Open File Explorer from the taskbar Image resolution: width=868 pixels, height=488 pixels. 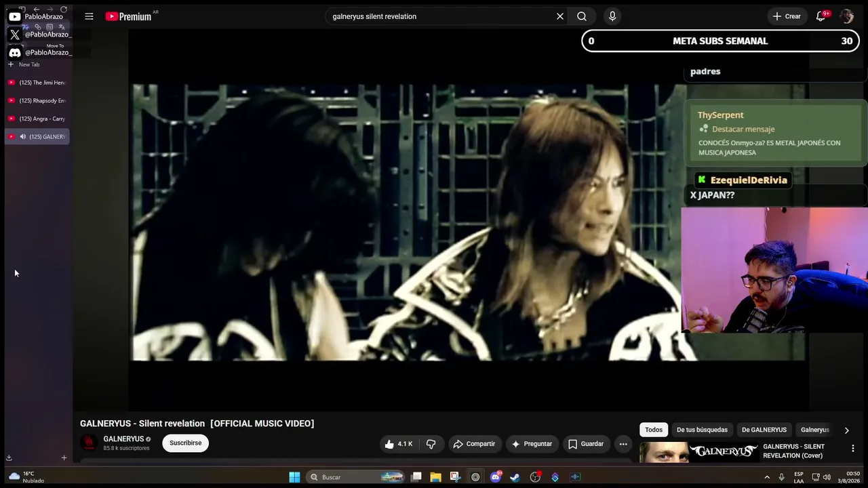(x=435, y=477)
